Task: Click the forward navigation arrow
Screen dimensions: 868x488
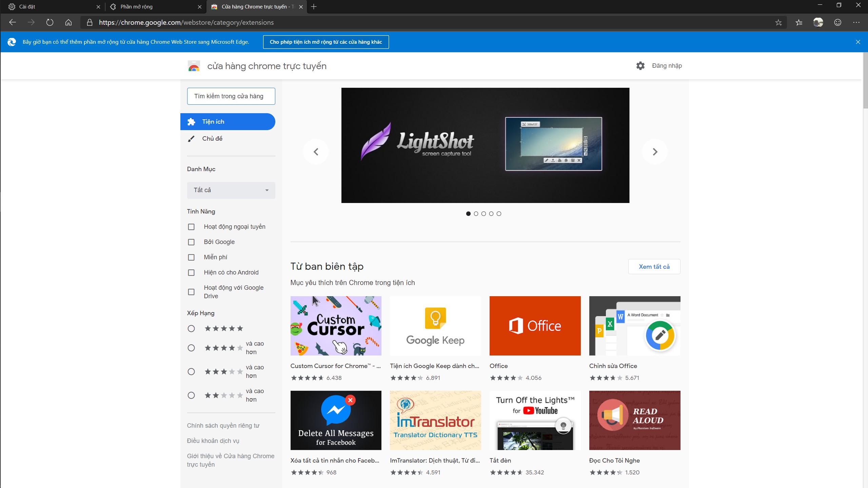Action: 31,22
